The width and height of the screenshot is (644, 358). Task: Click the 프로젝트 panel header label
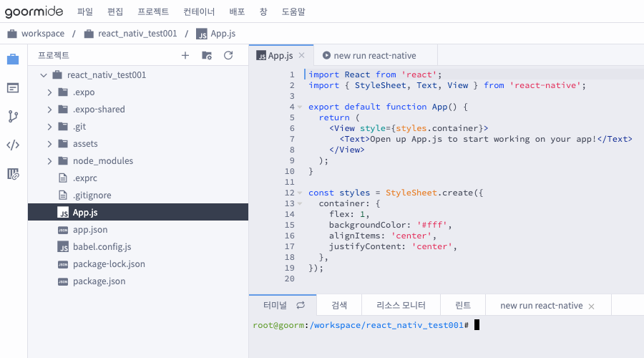(54, 55)
